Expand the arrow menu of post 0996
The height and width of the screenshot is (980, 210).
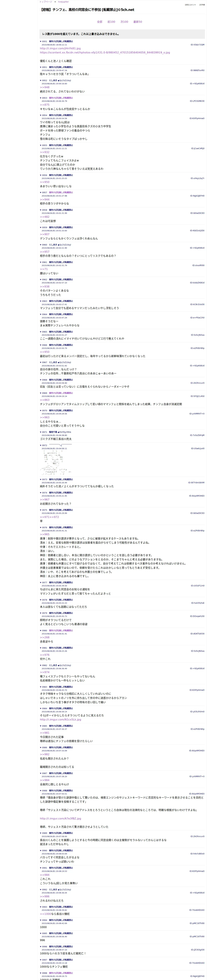point(41,947)
